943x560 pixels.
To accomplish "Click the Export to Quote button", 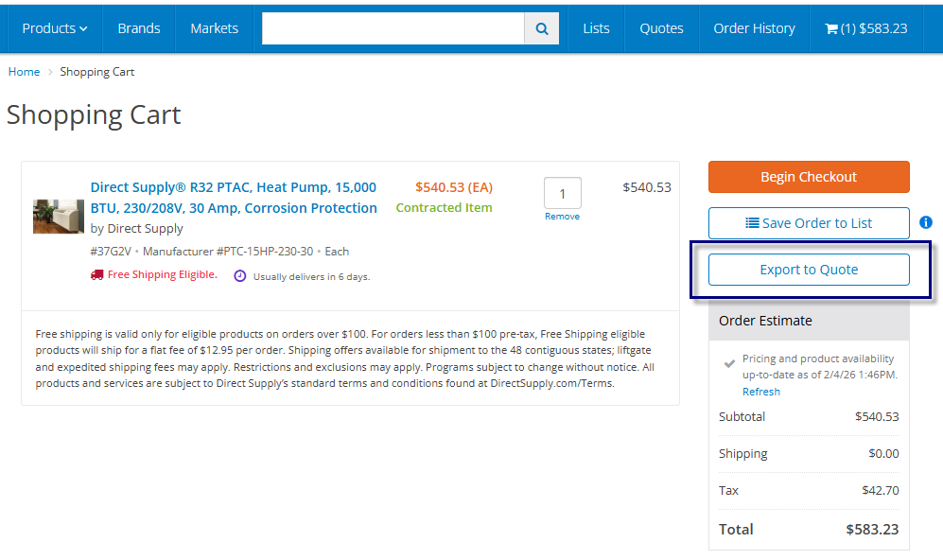I will click(809, 270).
